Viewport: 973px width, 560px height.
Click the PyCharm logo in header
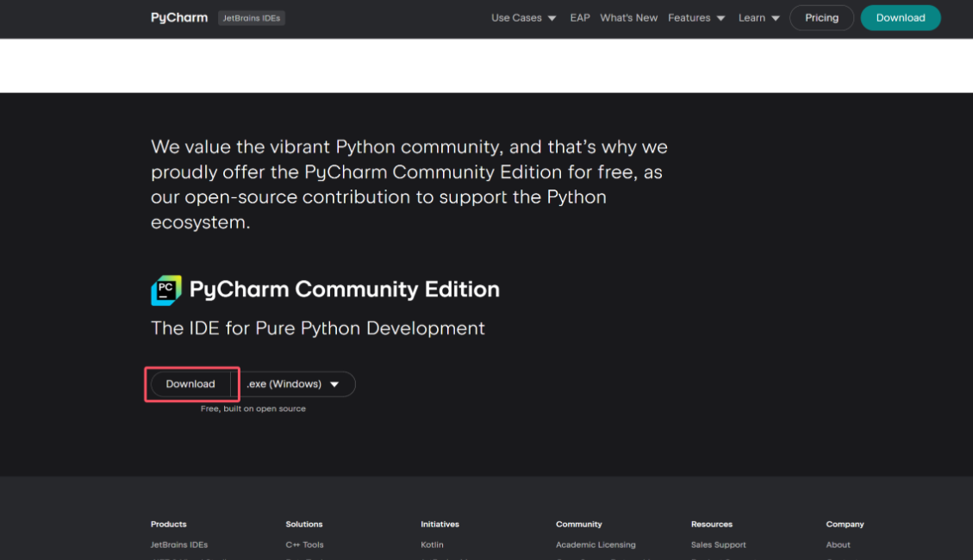coord(179,18)
